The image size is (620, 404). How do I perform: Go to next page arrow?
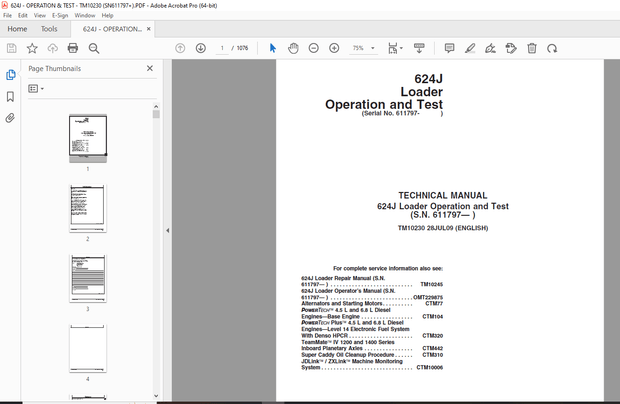point(200,48)
